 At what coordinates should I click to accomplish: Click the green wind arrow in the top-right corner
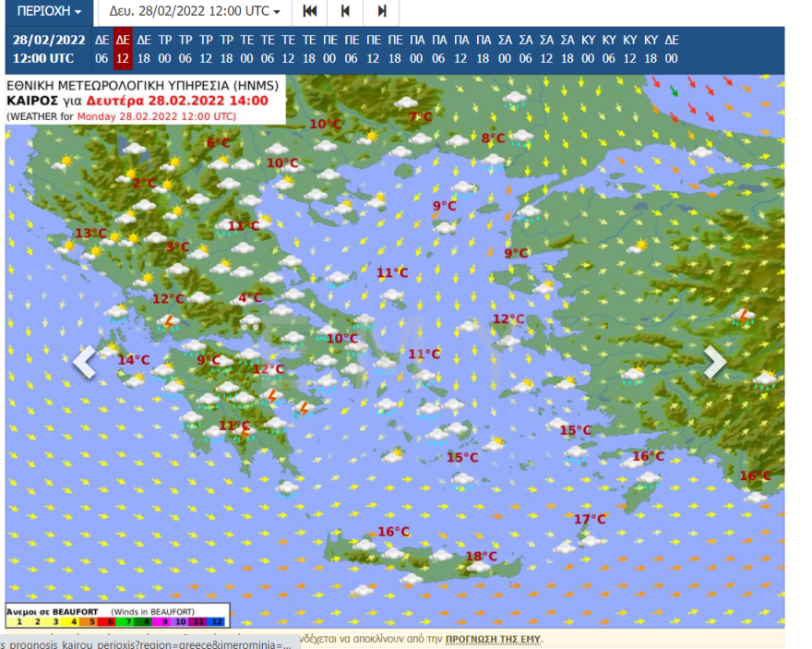675,91
